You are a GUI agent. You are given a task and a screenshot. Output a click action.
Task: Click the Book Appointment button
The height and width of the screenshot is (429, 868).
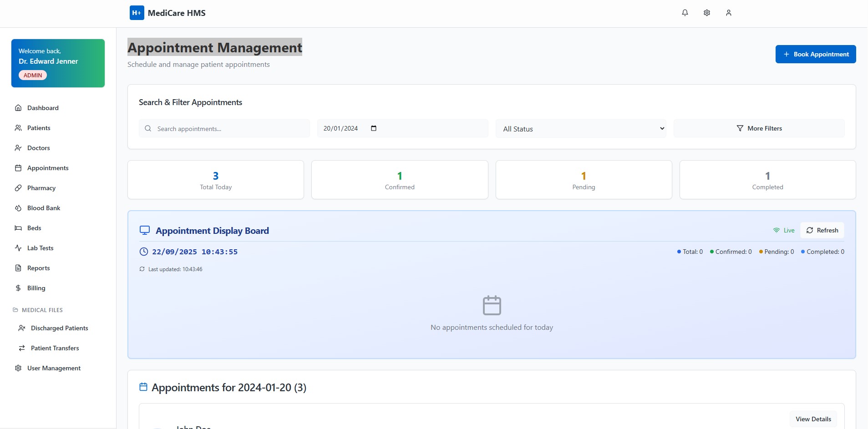(x=816, y=54)
